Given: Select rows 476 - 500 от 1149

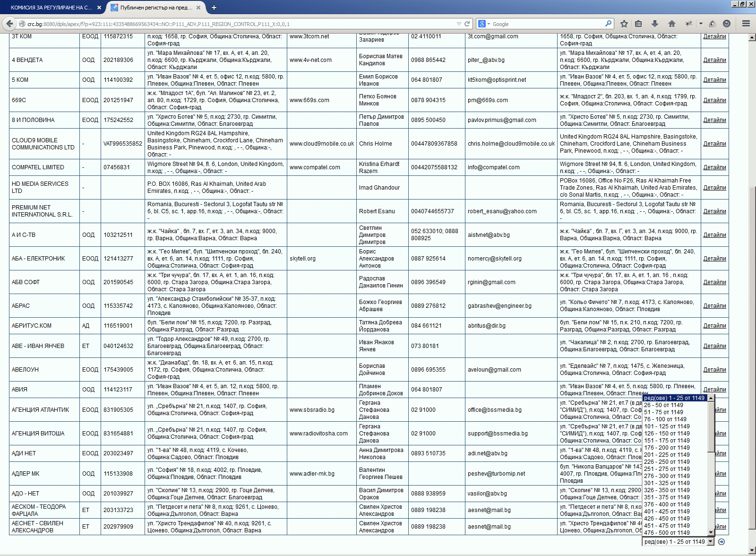Looking at the screenshot, I should 667,533.
